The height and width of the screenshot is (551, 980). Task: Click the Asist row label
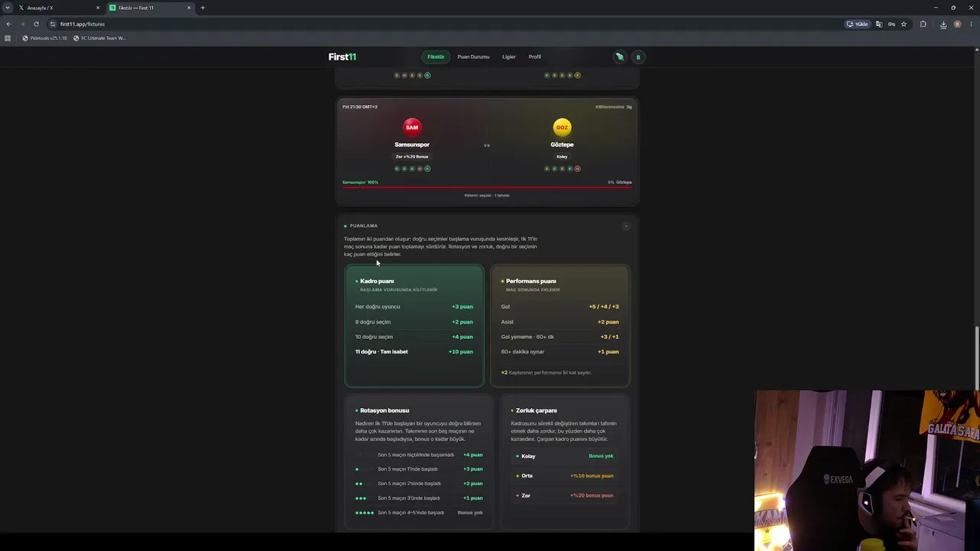[x=508, y=322]
